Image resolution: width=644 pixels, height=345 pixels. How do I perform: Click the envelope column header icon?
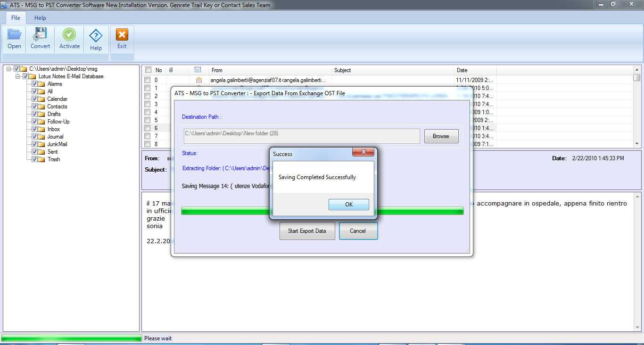[198, 70]
